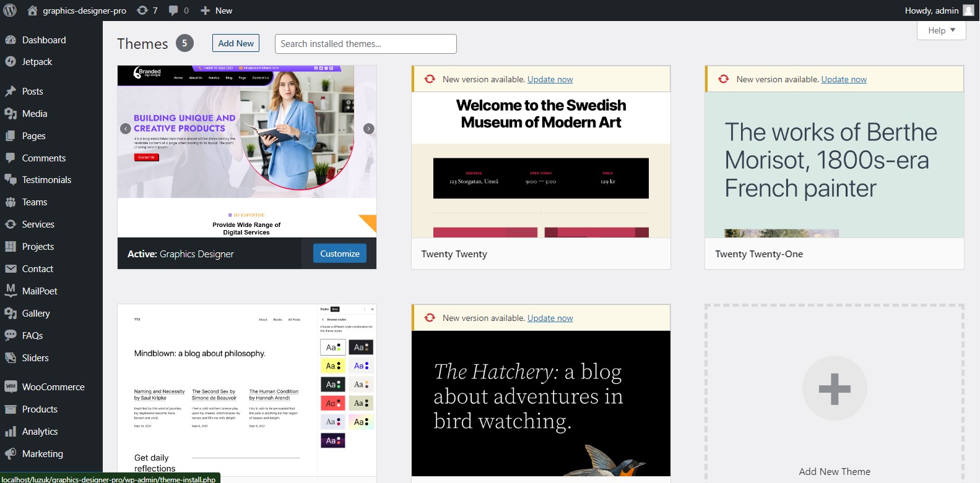
Task: Open Mindblown philosophy blog theme thumbnail
Action: point(247,390)
